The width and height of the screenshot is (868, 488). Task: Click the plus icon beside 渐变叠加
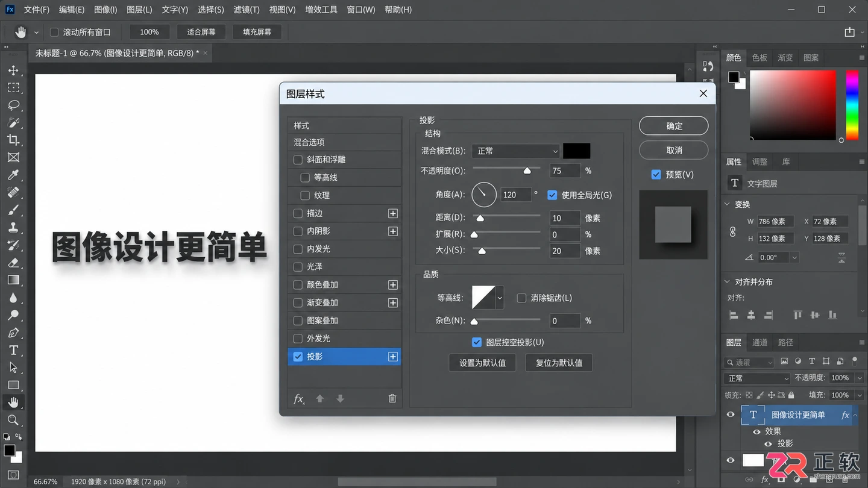(x=393, y=302)
